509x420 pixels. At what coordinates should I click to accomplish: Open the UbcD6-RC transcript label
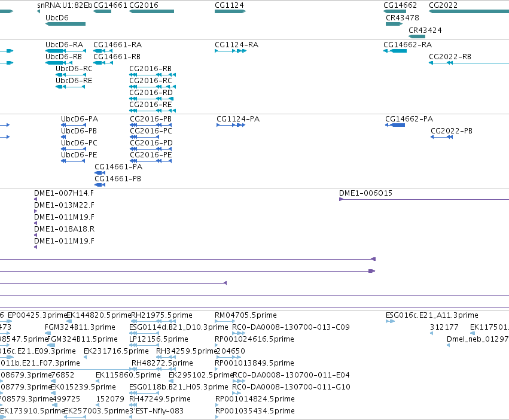click(x=74, y=69)
